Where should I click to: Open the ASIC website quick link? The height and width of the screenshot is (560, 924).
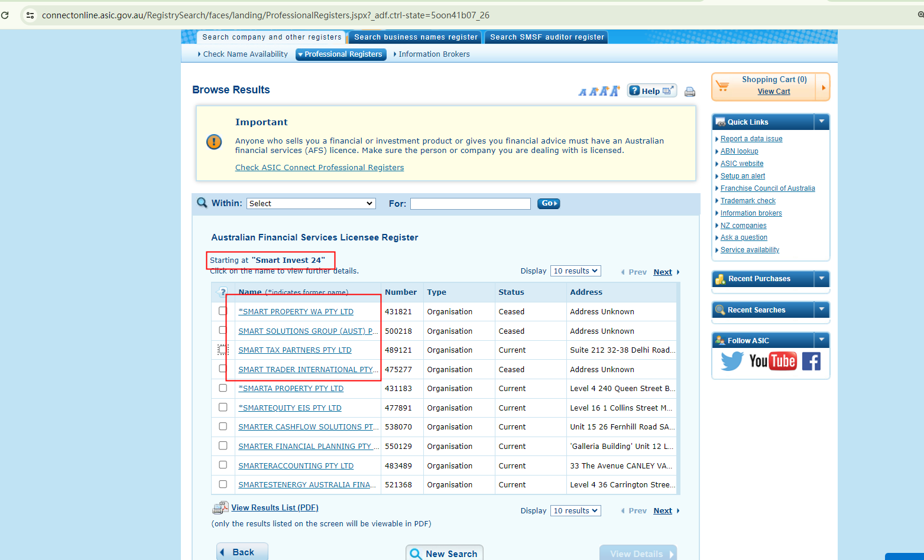[x=742, y=164]
